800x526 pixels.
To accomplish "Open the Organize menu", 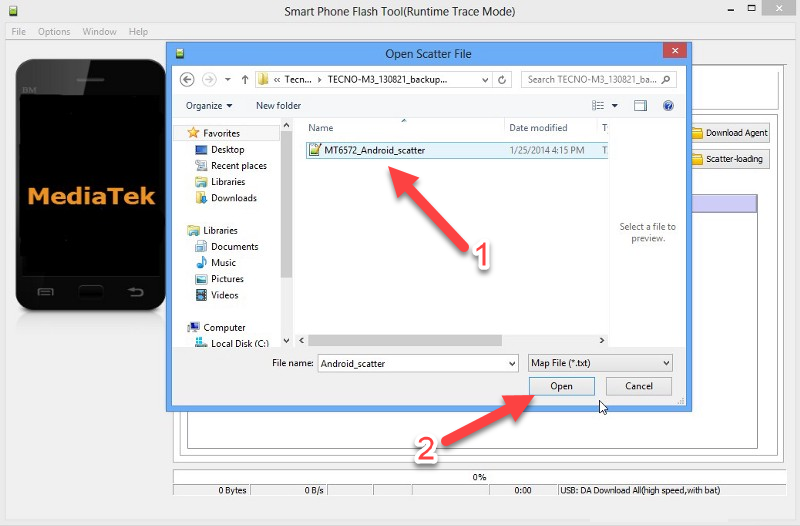I will click(x=209, y=106).
